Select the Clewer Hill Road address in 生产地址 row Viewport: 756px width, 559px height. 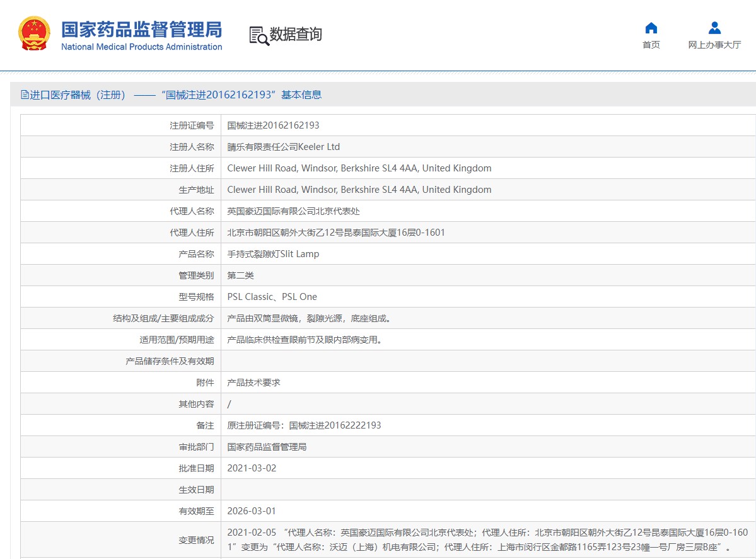coord(359,190)
